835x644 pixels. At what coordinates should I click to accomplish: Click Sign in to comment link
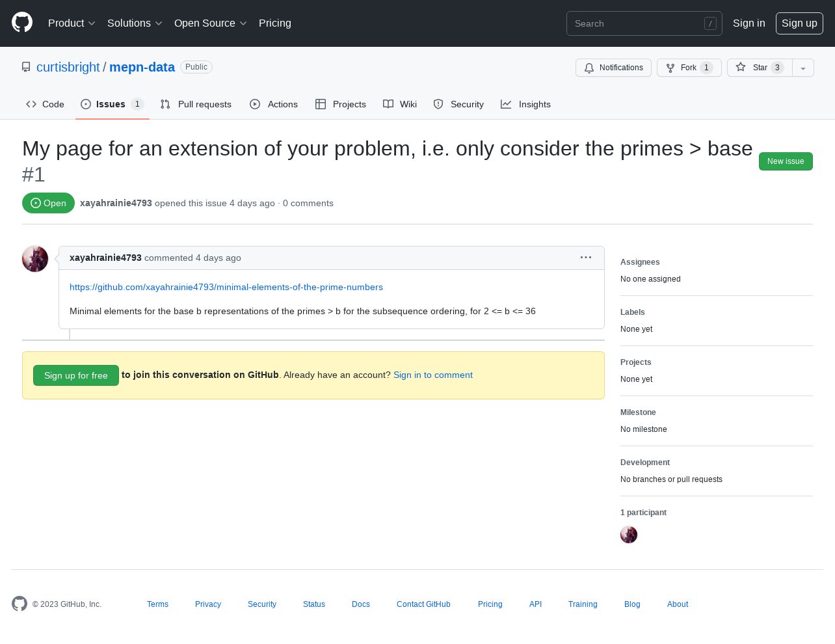click(x=433, y=375)
